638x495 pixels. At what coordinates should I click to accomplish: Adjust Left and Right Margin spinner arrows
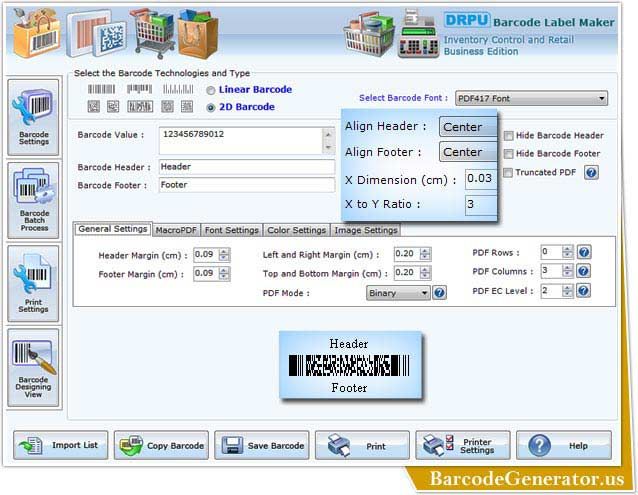click(425, 254)
